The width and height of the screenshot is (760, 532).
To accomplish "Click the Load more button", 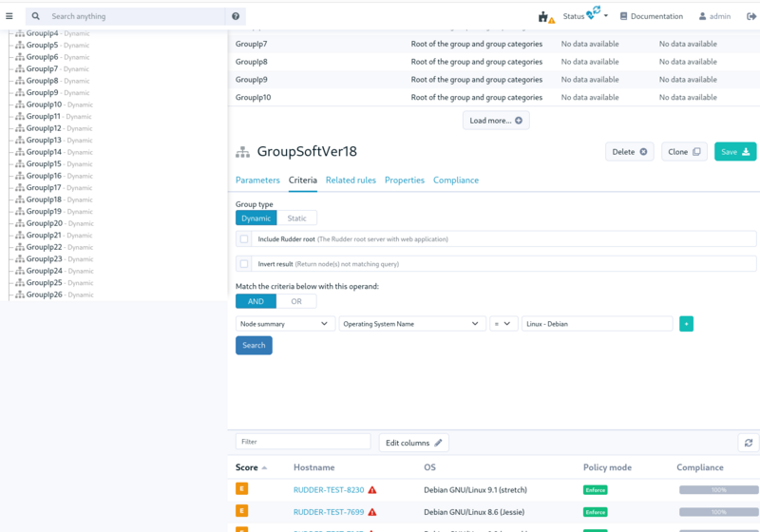I will click(x=496, y=120).
